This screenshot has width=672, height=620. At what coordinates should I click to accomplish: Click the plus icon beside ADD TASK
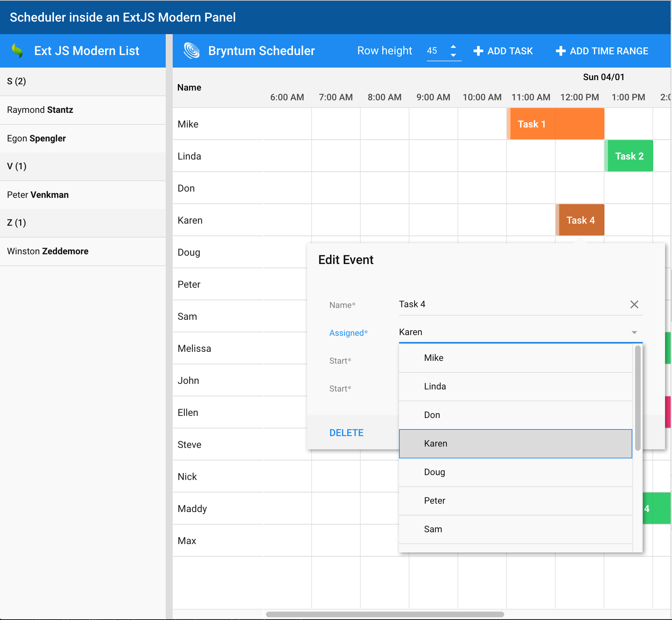pyautogui.click(x=478, y=51)
